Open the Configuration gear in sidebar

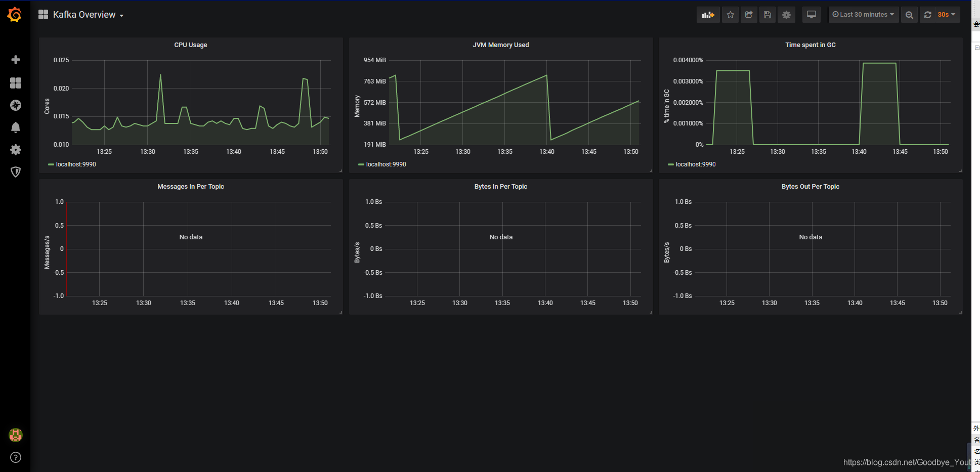[x=16, y=150]
